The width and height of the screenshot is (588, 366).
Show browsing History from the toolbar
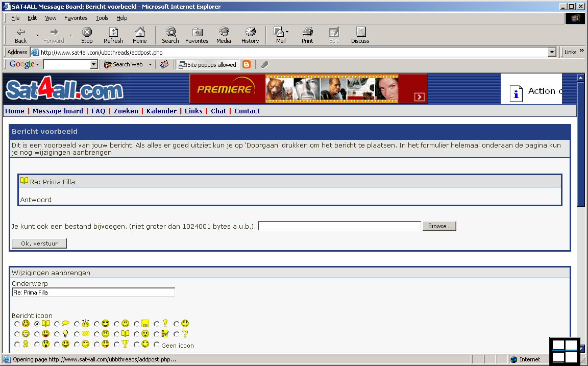pyautogui.click(x=250, y=36)
